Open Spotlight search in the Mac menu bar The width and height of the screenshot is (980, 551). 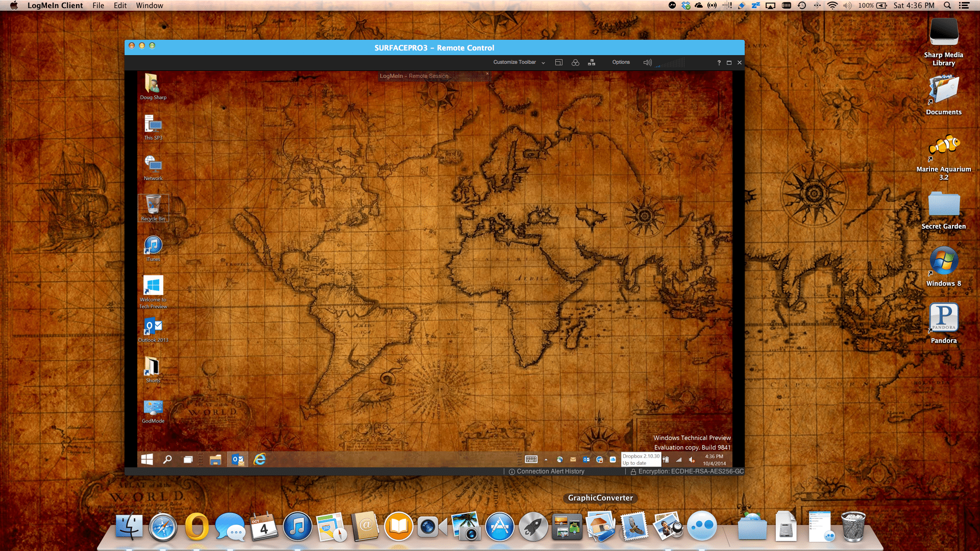947,6
